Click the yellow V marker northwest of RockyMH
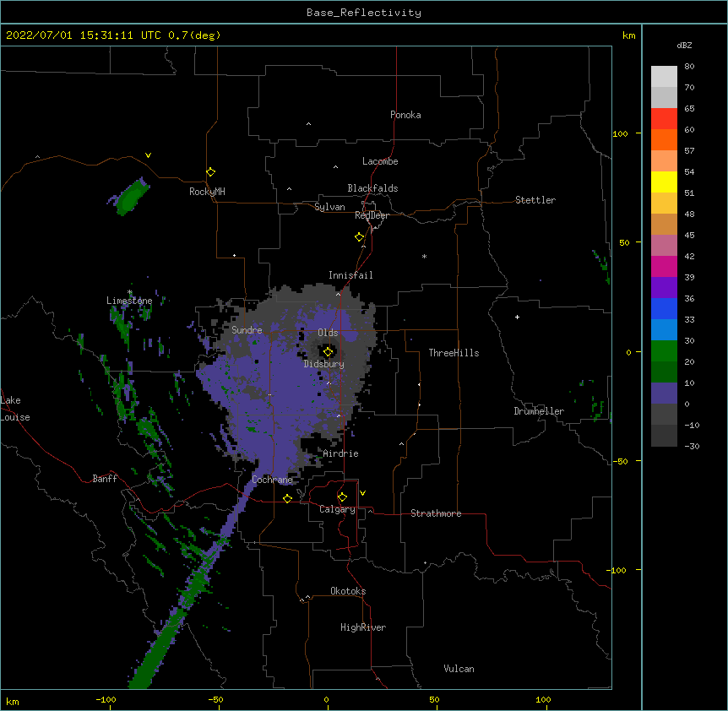The image size is (728, 711). (x=148, y=155)
